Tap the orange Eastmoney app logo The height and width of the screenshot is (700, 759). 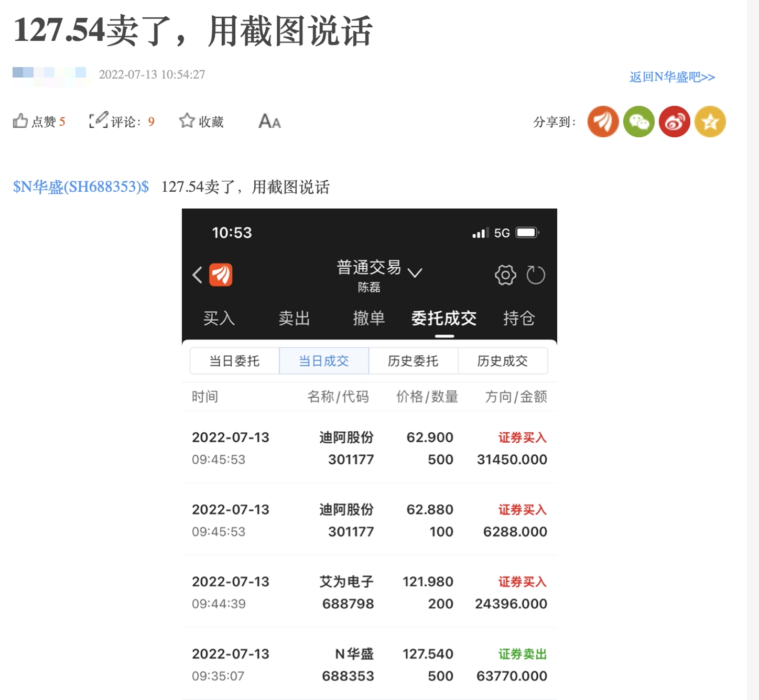point(221,275)
